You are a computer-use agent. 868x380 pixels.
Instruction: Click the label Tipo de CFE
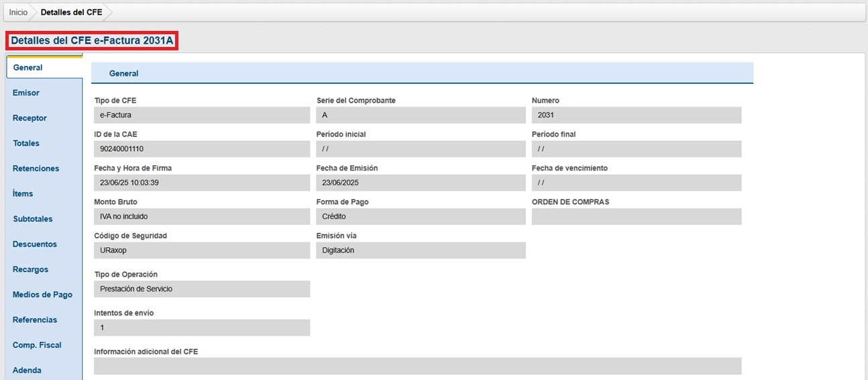click(x=115, y=101)
